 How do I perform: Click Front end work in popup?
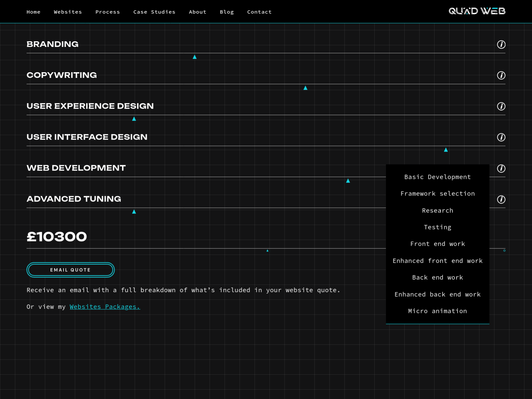pos(438,244)
